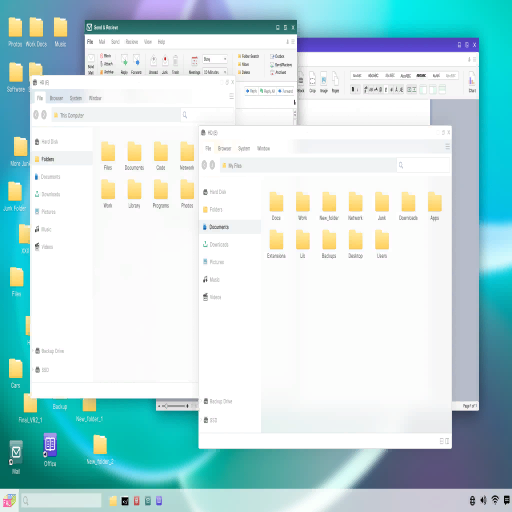Viewport: 512px width, 512px height.
Task: Open the View menu in the mail window
Action: (x=148, y=42)
